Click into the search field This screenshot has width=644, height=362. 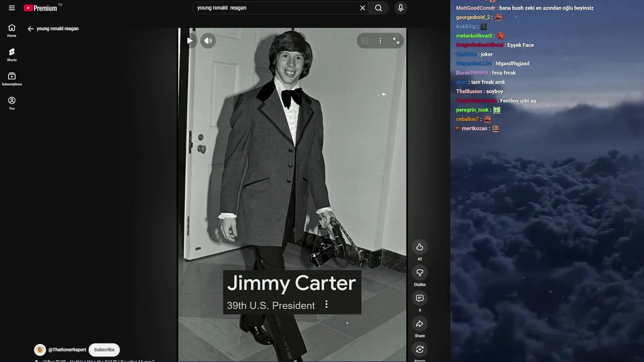tap(277, 8)
